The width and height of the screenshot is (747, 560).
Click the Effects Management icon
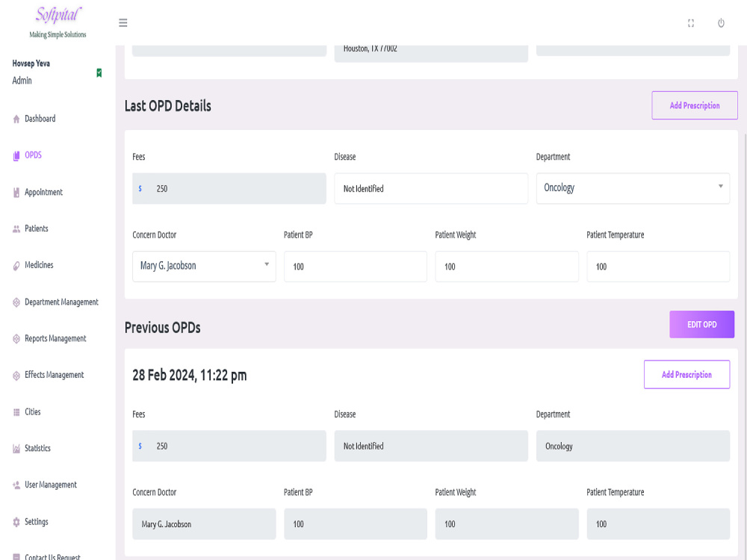coord(16,376)
